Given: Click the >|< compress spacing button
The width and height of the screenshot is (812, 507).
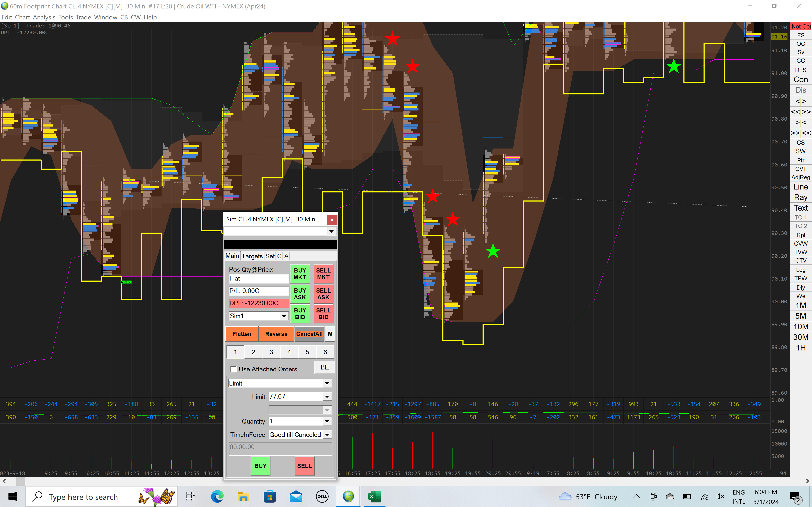Looking at the screenshot, I should pos(800,122).
